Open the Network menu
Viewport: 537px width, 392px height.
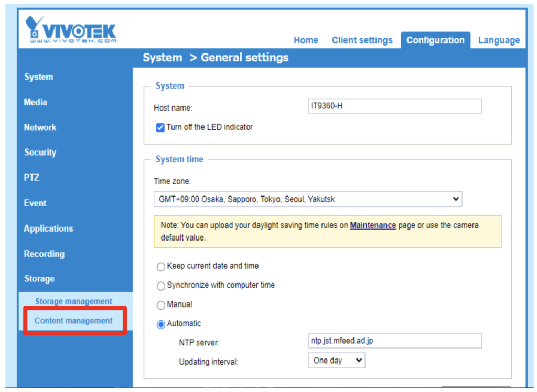click(40, 127)
